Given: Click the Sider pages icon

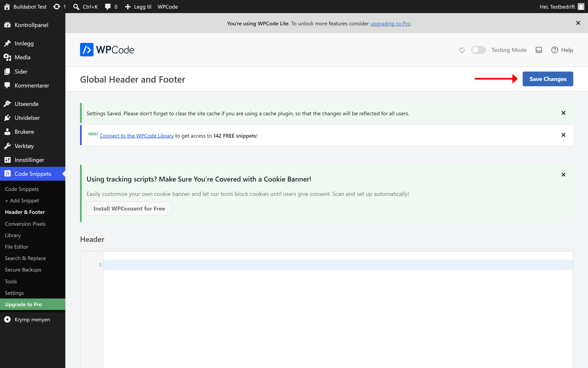Looking at the screenshot, I should click(x=7, y=71).
